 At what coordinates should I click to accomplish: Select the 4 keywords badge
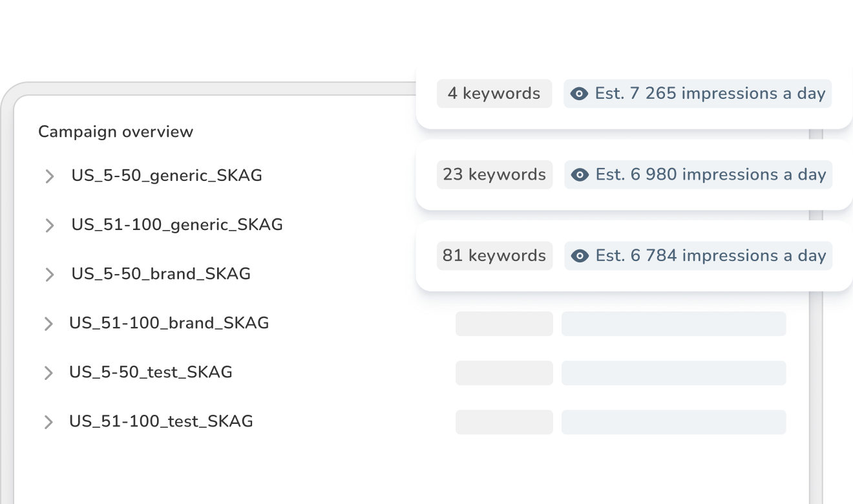click(494, 94)
